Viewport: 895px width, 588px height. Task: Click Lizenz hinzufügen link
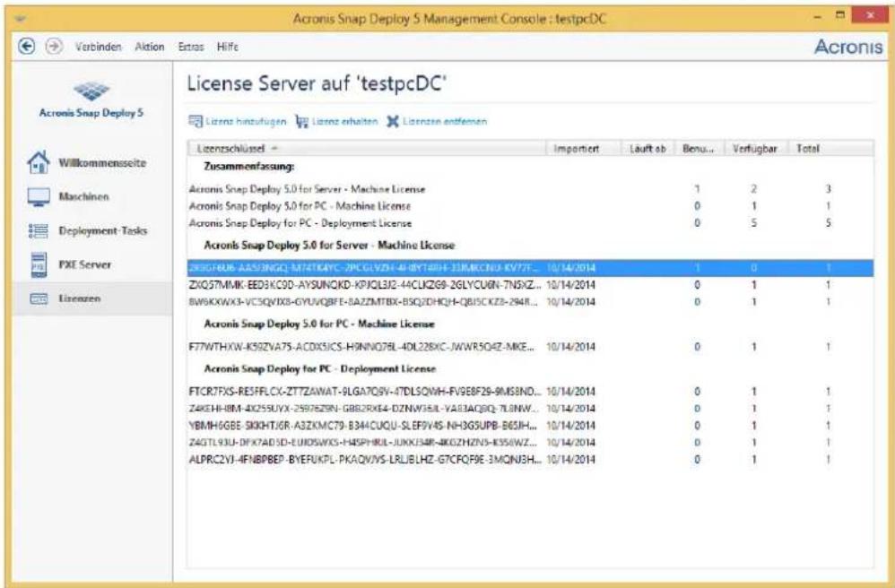[246, 122]
